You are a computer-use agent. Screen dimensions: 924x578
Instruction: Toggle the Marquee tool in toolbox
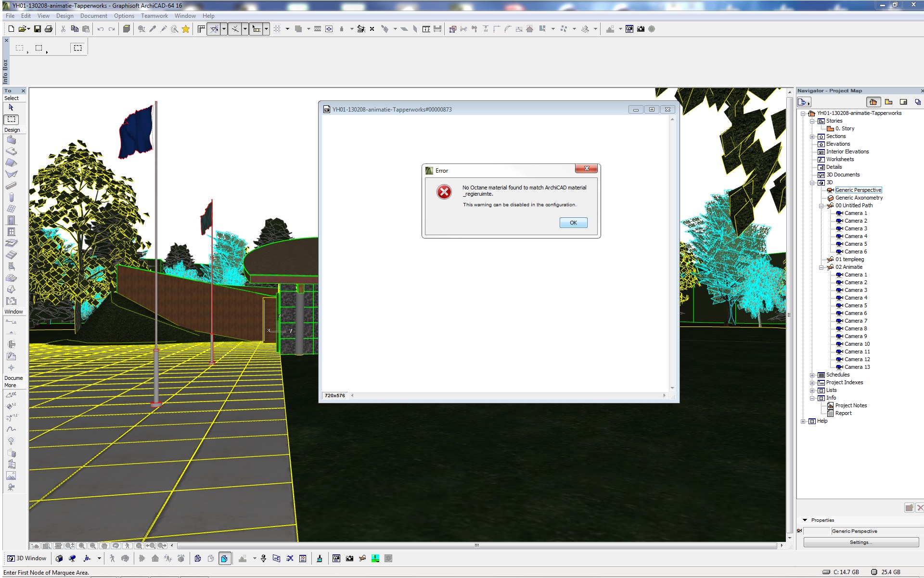pos(11,119)
